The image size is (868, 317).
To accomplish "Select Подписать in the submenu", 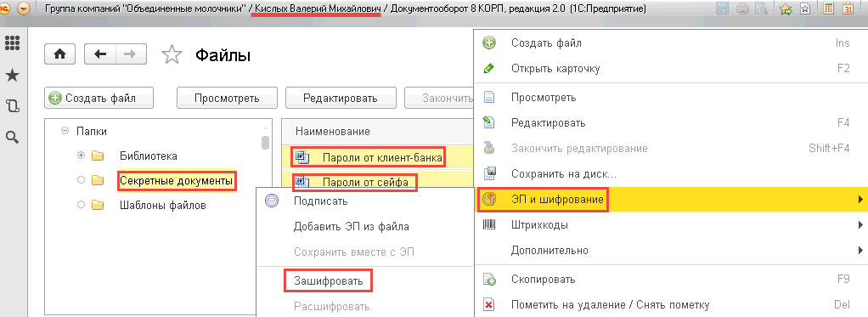I will tap(320, 201).
